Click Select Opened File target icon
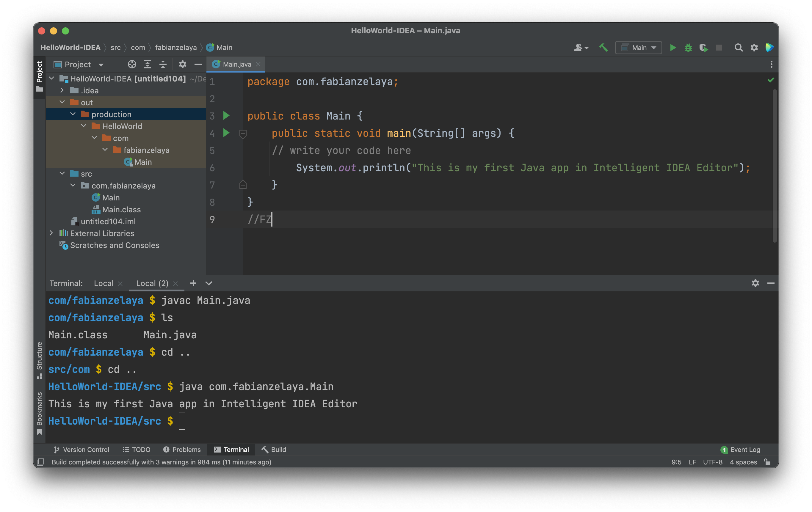The image size is (812, 512). [132, 64]
